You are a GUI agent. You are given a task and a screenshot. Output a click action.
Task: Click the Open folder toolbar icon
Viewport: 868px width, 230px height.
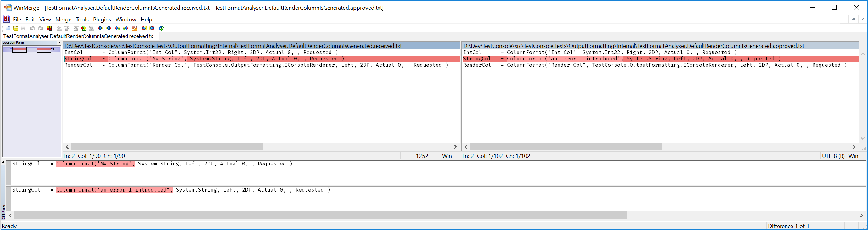15,28
